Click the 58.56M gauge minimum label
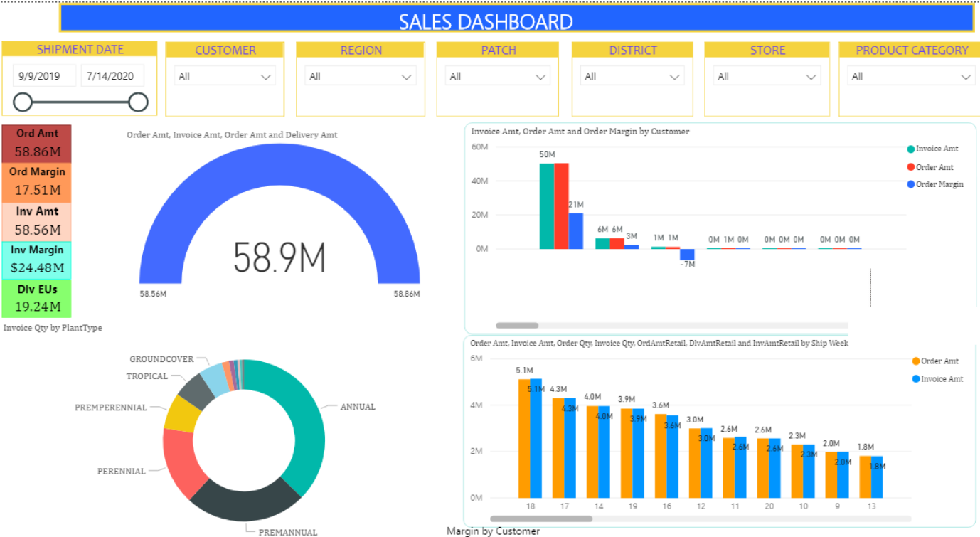 [152, 294]
